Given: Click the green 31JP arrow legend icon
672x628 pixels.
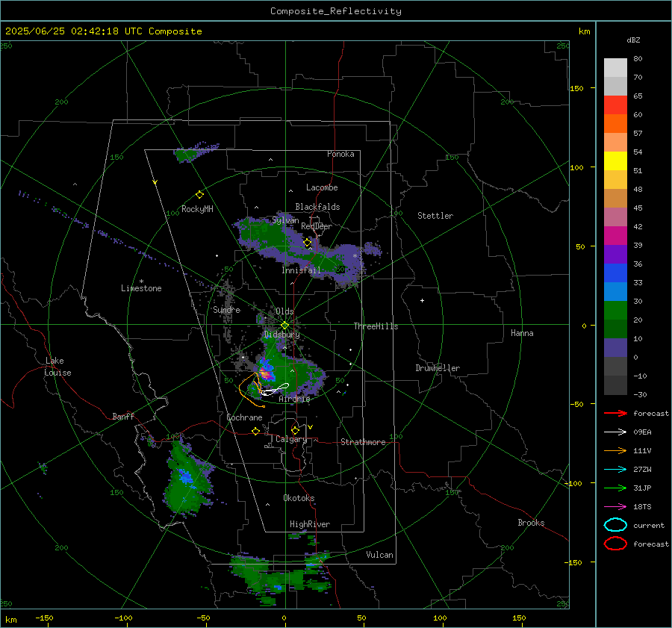Looking at the screenshot, I should point(615,488).
